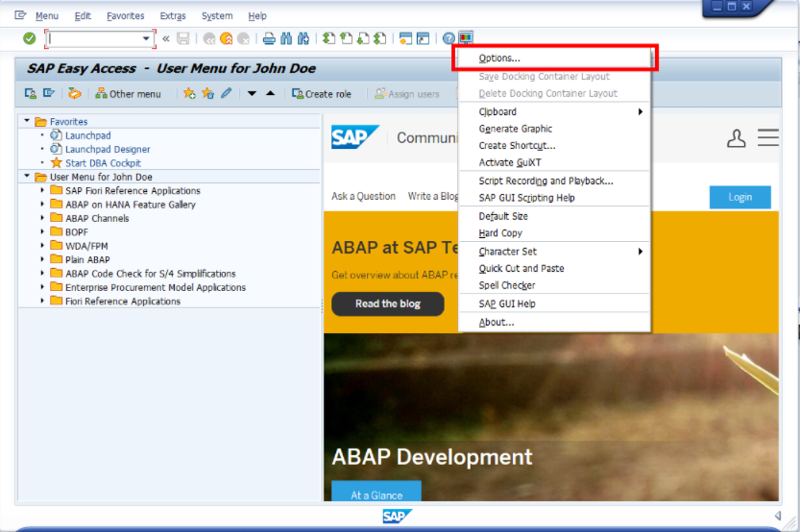This screenshot has width=800, height=532.
Task: Click the Find Next binoculars icon
Action: (x=303, y=38)
